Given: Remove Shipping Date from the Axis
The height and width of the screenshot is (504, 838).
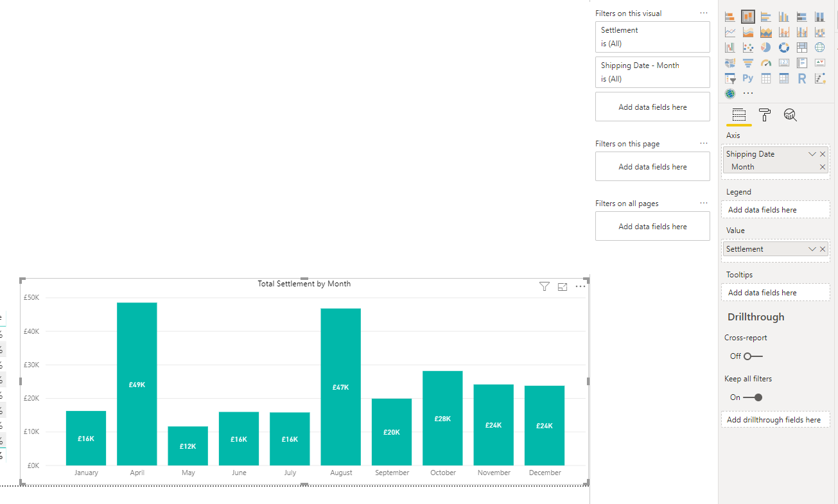Looking at the screenshot, I should click(823, 154).
